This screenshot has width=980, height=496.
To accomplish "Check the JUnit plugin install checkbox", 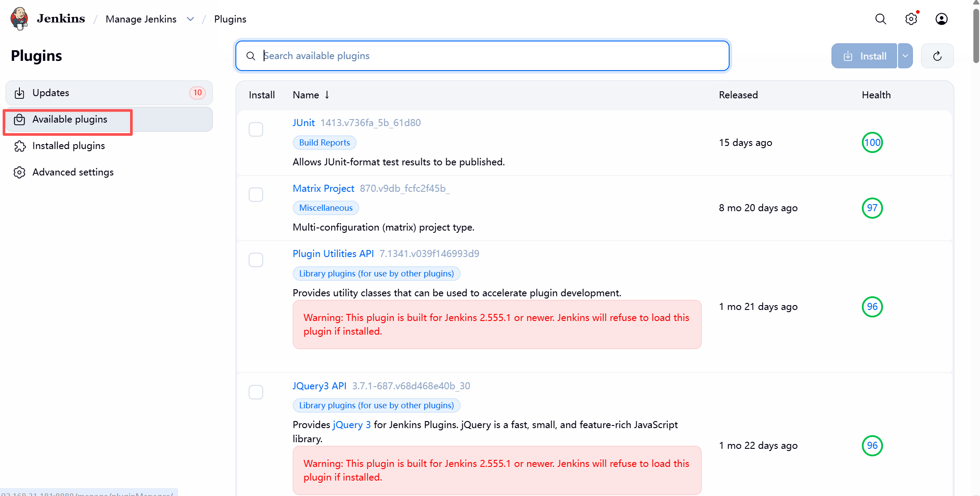I will (x=256, y=130).
